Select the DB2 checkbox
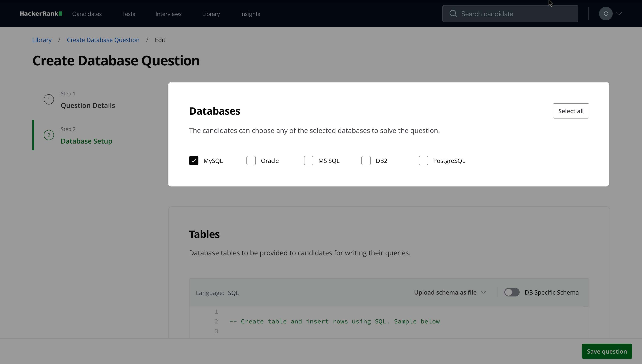 coord(366,161)
